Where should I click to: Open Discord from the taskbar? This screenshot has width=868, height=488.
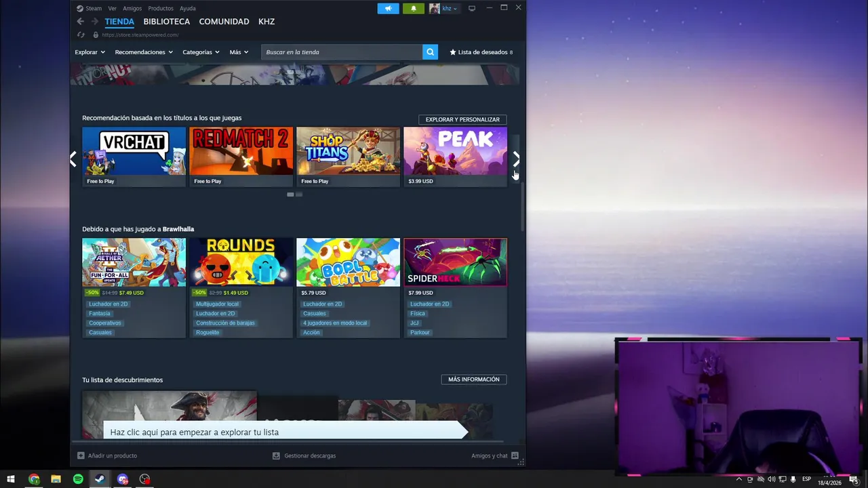tap(123, 479)
